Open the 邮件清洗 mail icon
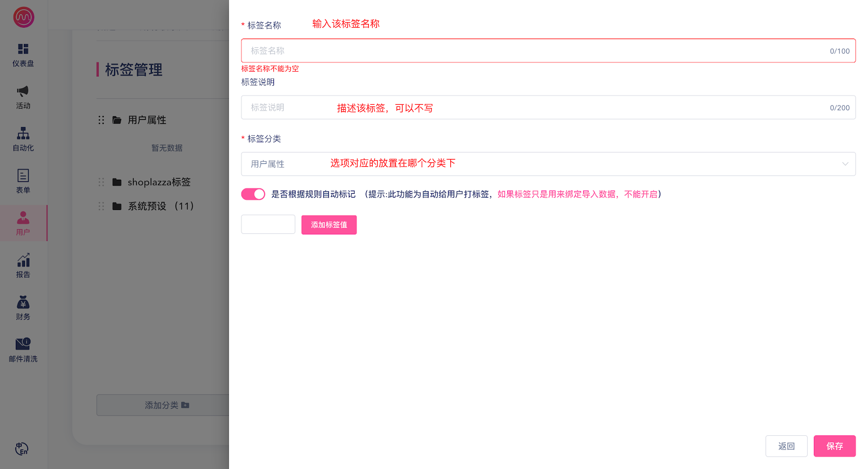Image resolution: width=868 pixels, height=469 pixels. pos(23,344)
